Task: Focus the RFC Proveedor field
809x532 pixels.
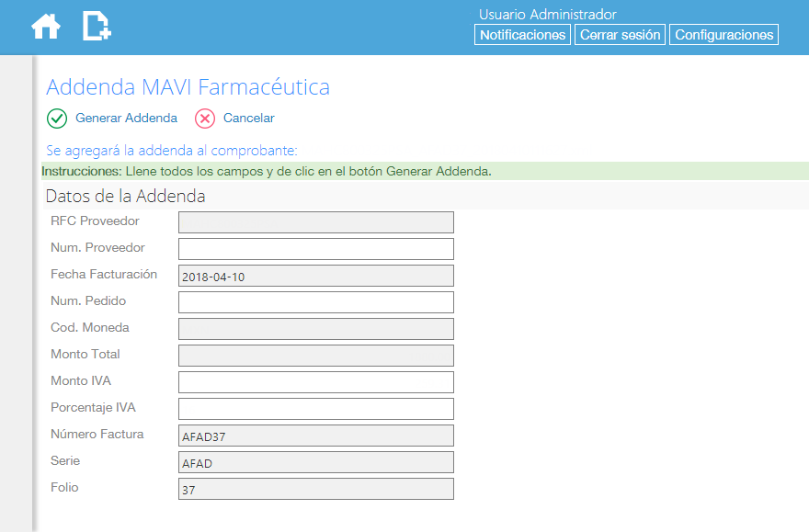Action: (x=315, y=222)
